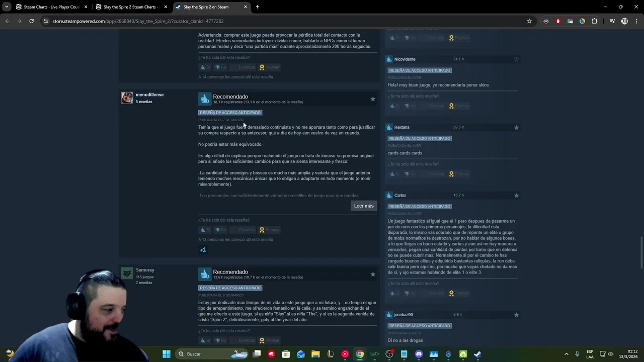
Task: Open the Chrome three-dot menu
Action: click(637, 21)
